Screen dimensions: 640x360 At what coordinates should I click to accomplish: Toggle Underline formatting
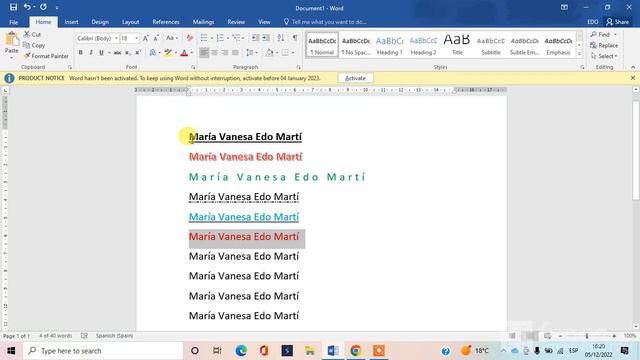(101, 53)
